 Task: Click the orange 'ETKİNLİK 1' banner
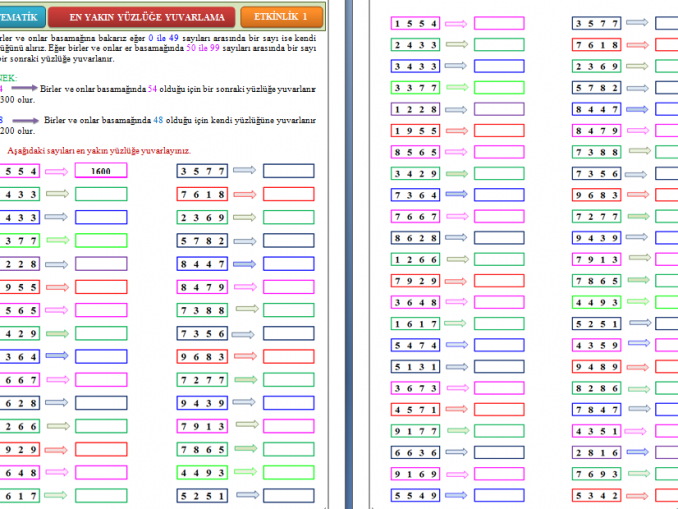[x=281, y=17]
